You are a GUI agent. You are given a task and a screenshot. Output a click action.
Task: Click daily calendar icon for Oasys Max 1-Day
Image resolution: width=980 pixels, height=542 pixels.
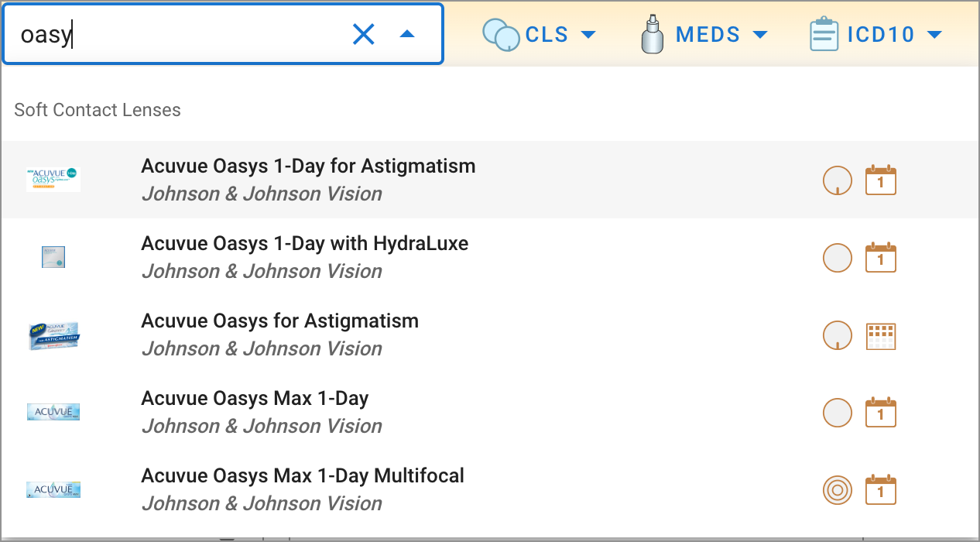click(x=880, y=413)
